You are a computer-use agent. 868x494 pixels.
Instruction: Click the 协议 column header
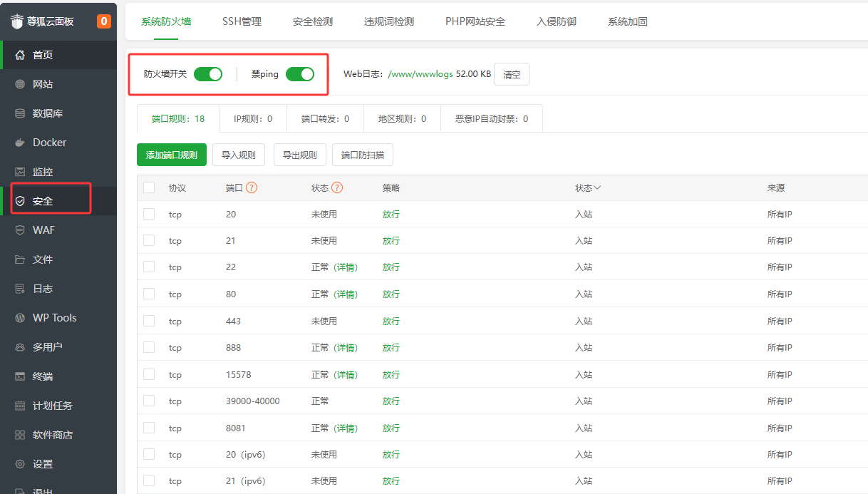pyautogui.click(x=177, y=188)
